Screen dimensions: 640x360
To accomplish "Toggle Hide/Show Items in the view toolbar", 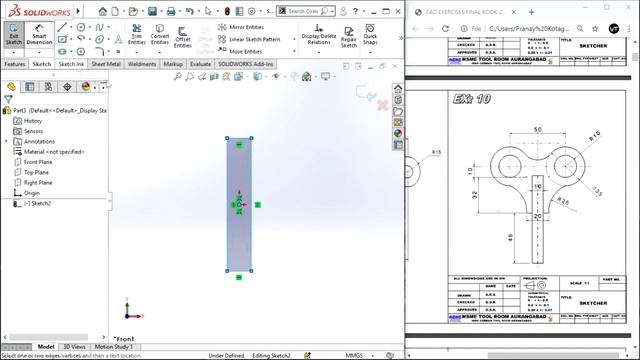I will click(276, 76).
